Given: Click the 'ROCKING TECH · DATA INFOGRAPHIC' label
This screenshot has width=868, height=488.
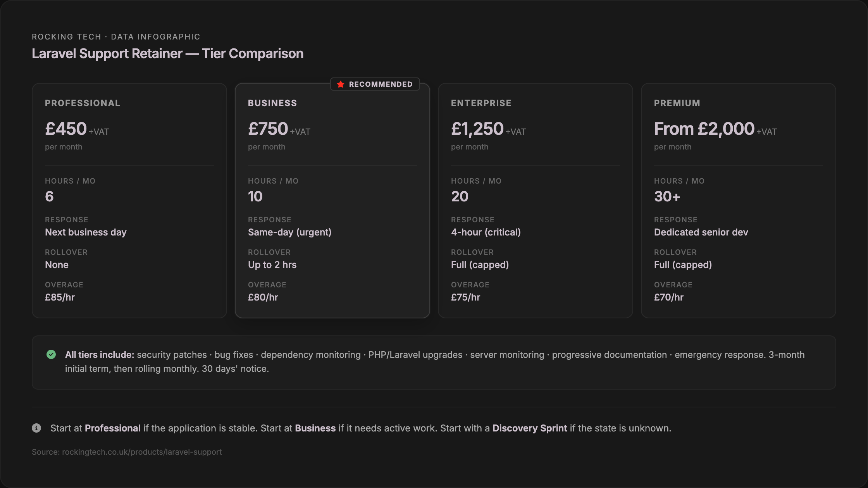Looking at the screenshot, I should click(x=116, y=37).
